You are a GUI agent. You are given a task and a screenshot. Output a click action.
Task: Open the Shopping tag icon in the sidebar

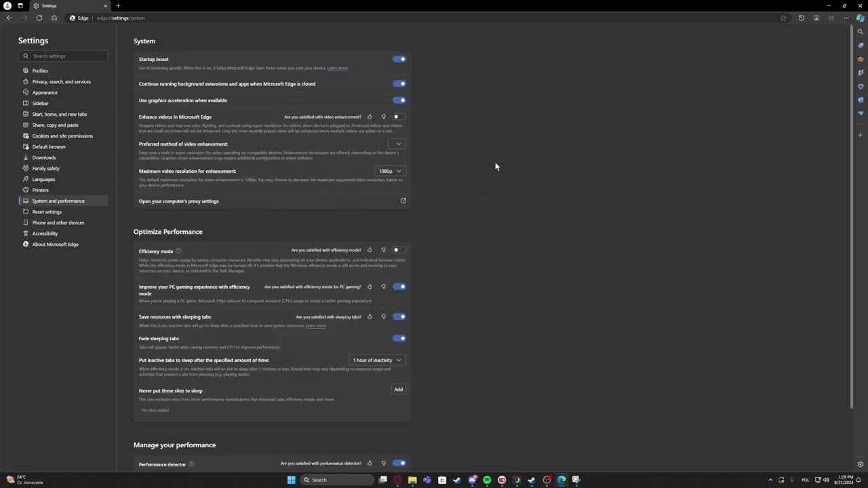coord(860,45)
